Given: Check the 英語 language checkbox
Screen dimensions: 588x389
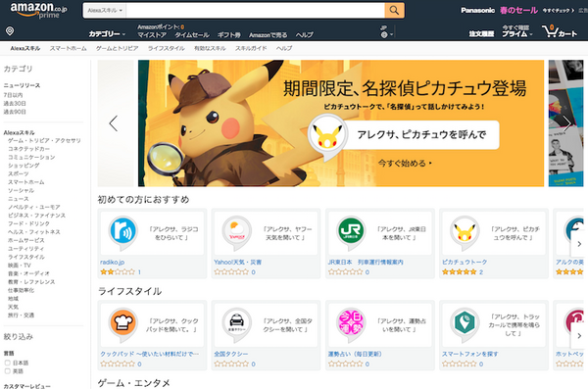Looking at the screenshot, I should click(7, 371).
